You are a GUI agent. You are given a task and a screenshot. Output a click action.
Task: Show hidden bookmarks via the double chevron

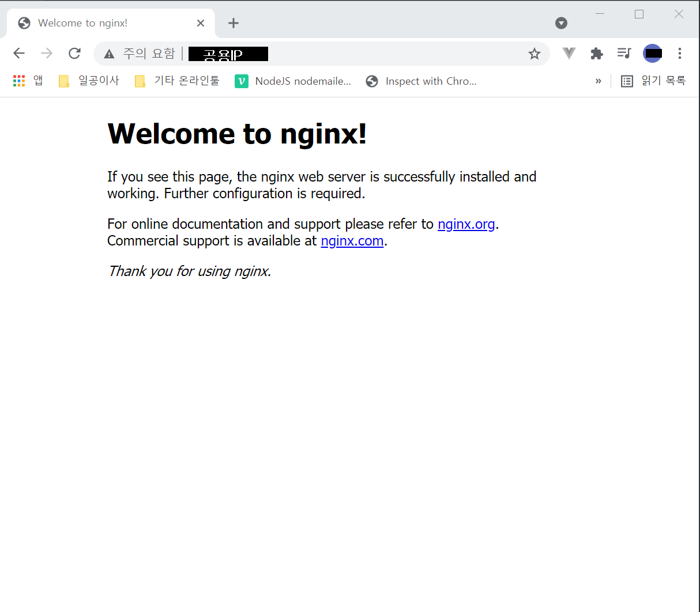[598, 81]
